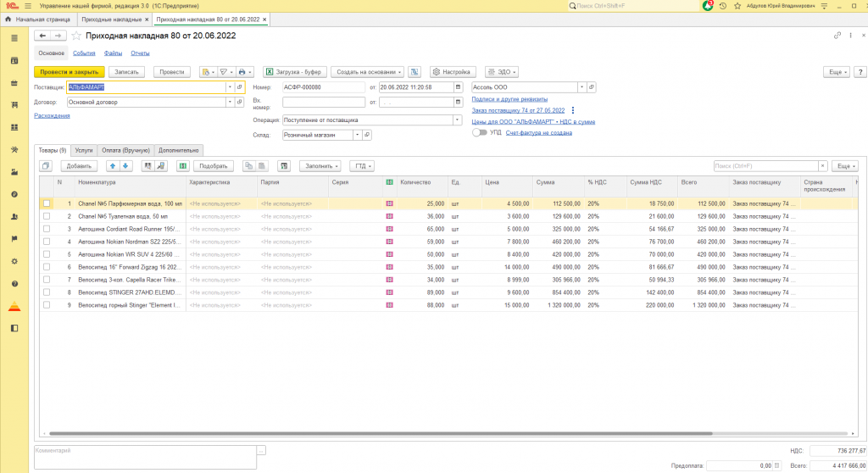Open the Дополнительно tab
The image size is (868, 473).
[178, 150]
